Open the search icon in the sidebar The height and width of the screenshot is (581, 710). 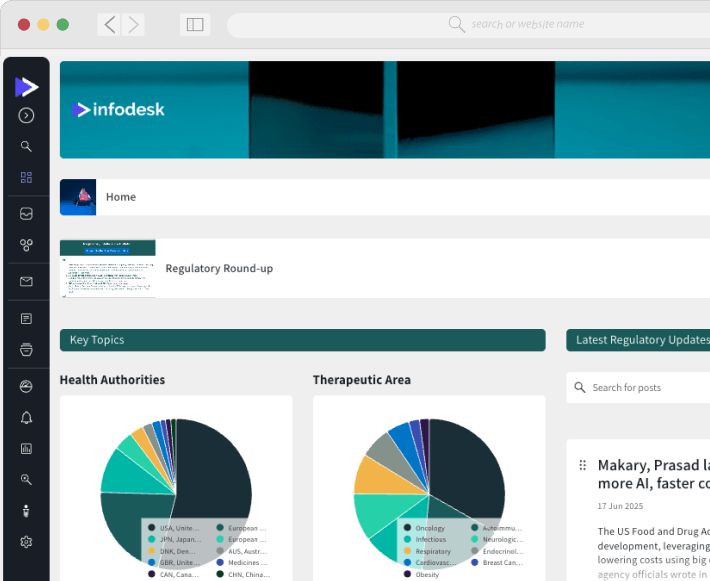click(x=26, y=146)
